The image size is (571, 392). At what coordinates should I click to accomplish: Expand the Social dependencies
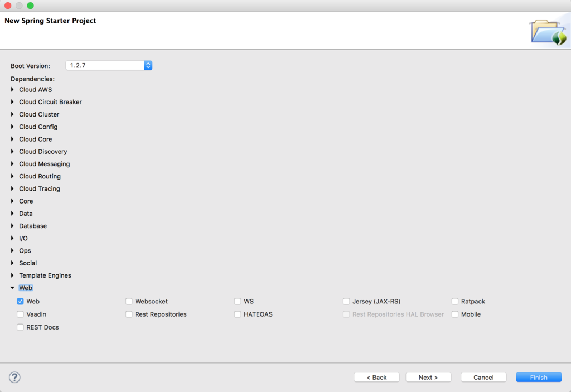pos(12,263)
